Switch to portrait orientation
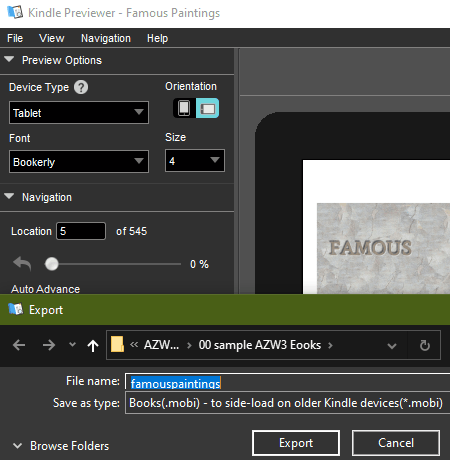The height and width of the screenshot is (460, 450). point(184,108)
